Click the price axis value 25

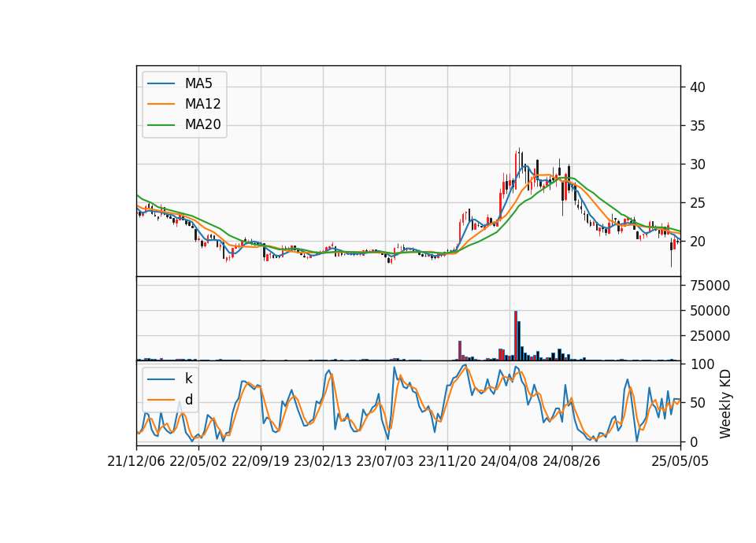point(698,203)
